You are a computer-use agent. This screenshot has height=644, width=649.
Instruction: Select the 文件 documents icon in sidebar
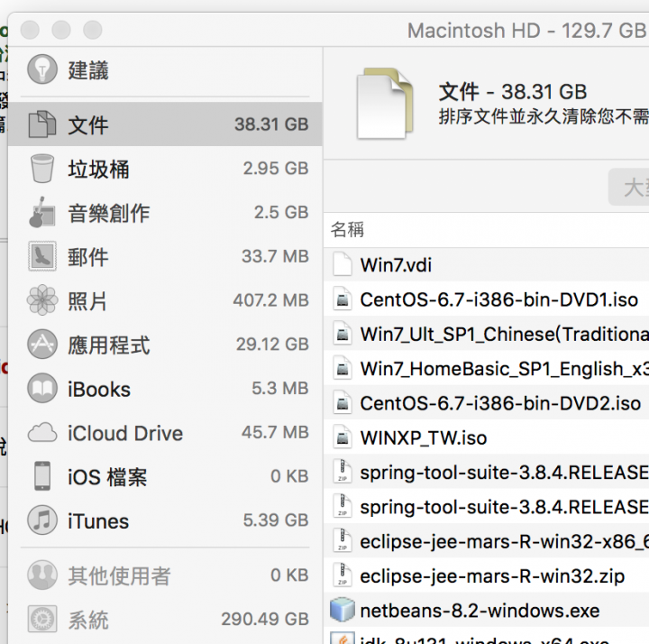pyautogui.click(x=42, y=124)
